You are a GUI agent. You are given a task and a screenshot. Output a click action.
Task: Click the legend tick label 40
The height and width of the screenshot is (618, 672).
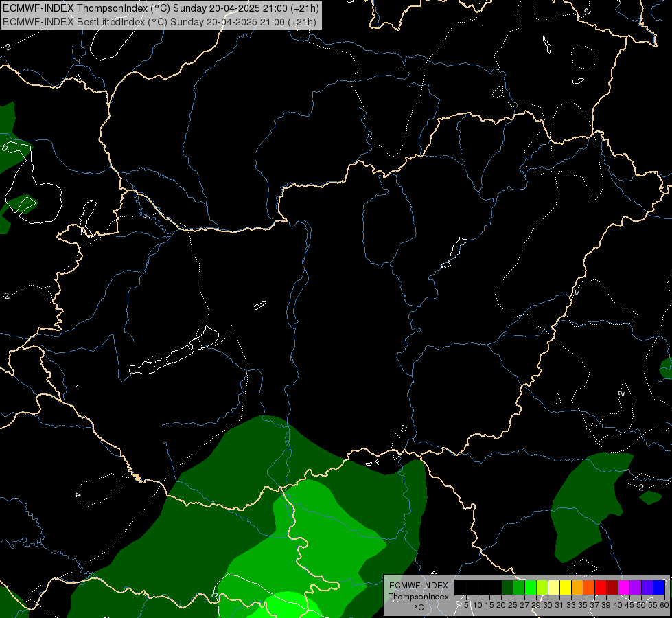pyautogui.click(x=617, y=605)
